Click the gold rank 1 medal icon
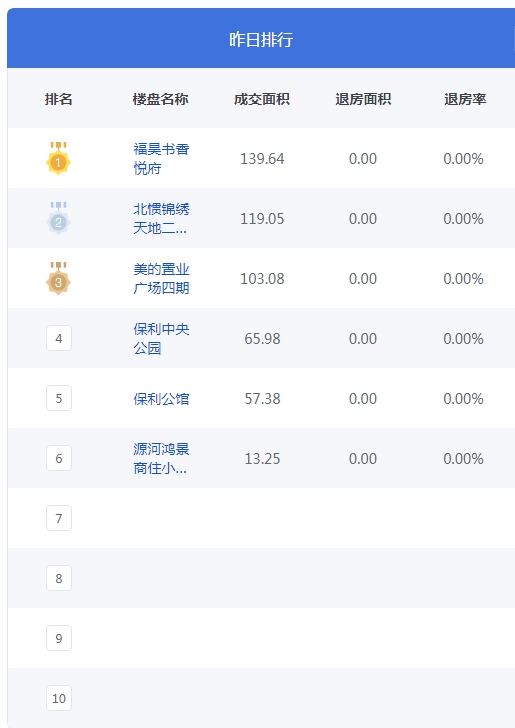This screenshot has height=728, width=515. [x=59, y=158]
